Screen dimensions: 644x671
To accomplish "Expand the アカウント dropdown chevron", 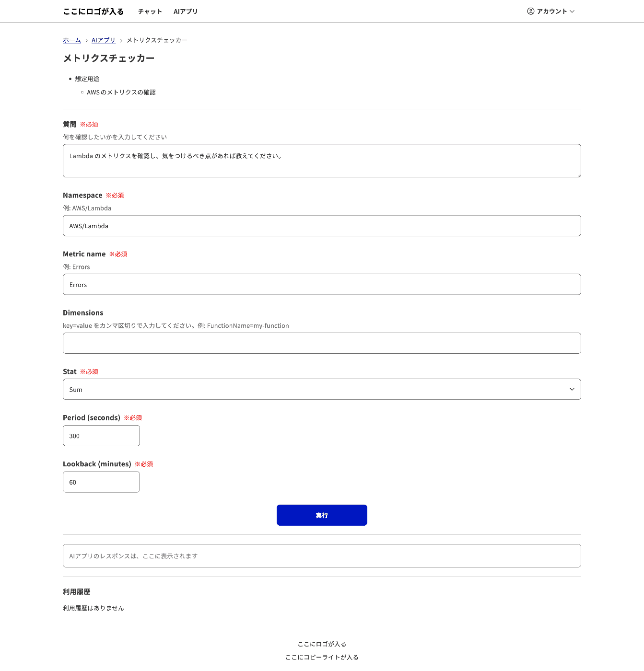I will coord(572,11).
